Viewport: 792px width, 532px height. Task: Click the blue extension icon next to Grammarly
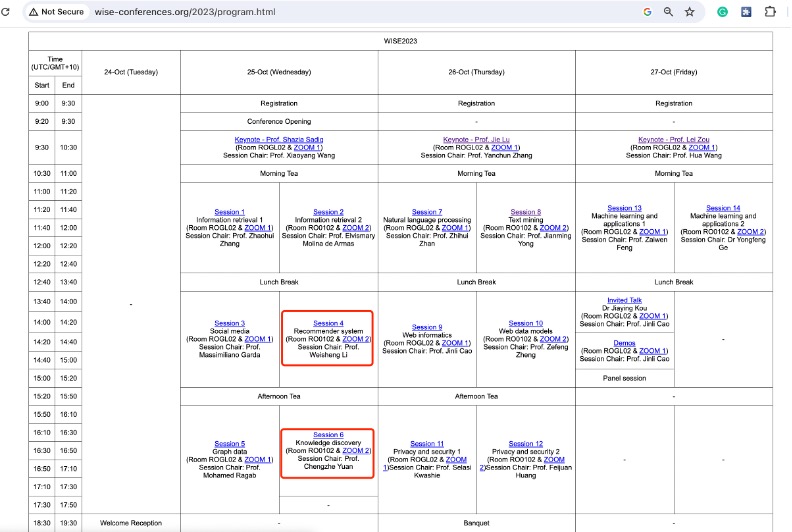pos(746,12)
